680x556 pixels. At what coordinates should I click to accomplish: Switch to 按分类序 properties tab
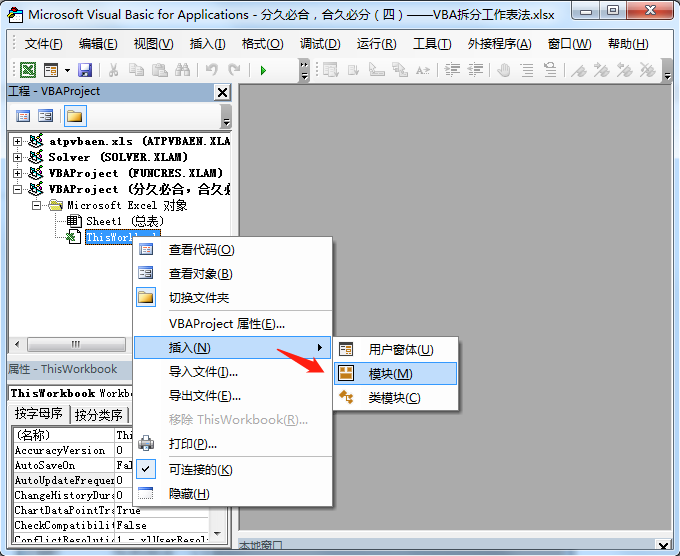pyautogui.click(x=99, y=415)
